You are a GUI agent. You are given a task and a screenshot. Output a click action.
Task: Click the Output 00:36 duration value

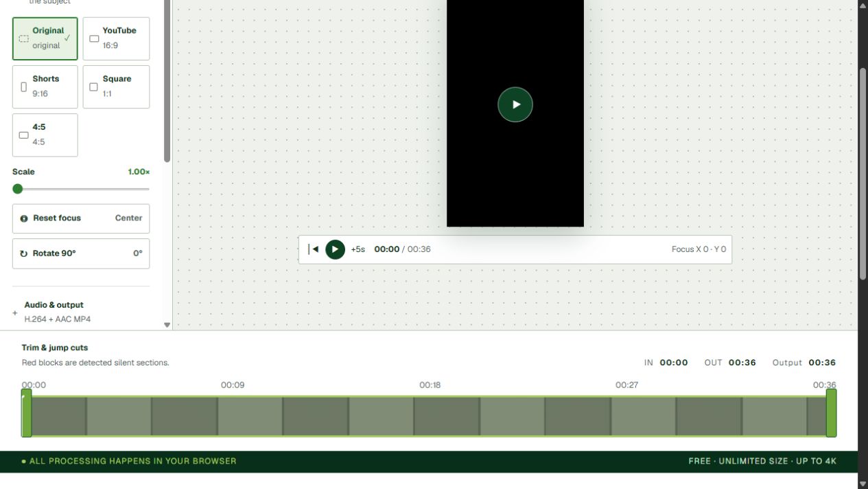822,363
